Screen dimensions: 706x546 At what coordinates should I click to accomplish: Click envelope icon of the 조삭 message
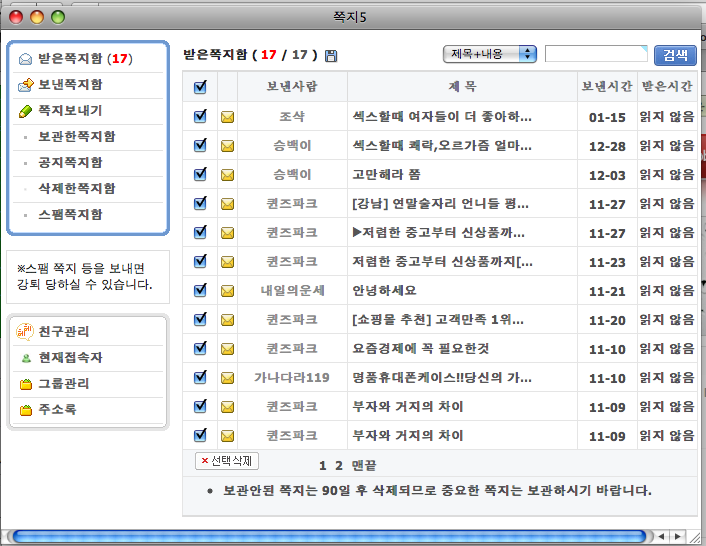227,117
